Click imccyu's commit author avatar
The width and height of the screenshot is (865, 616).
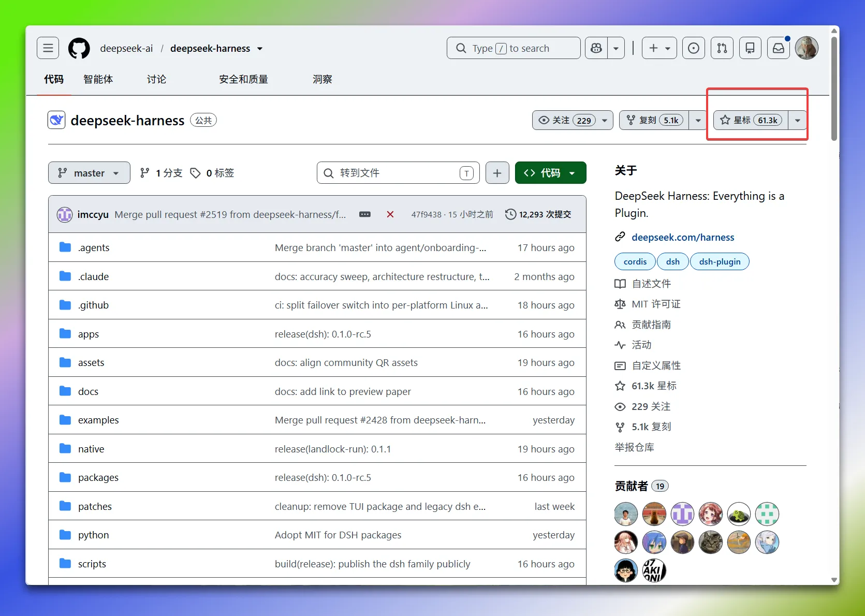click(x=65, y=214)
